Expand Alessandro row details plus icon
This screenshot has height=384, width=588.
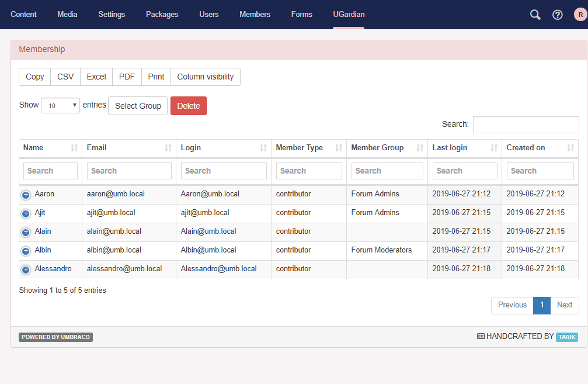click(x=26, y=269)
